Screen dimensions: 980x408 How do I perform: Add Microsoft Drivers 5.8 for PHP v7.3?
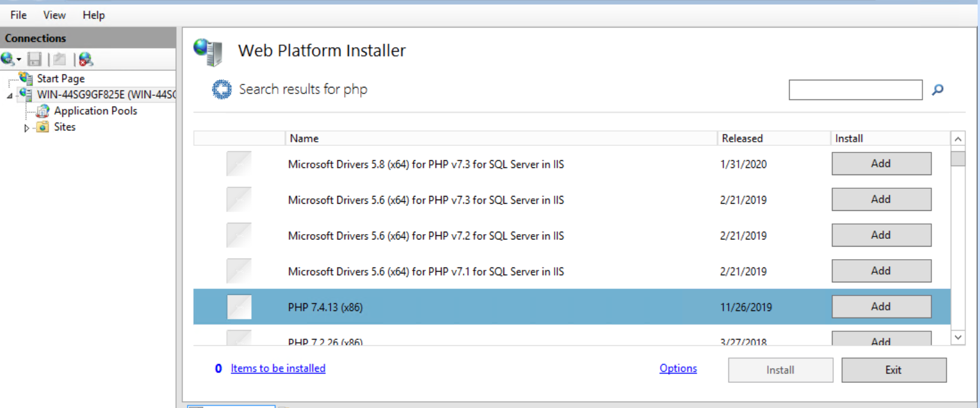(x=881, y=164)
